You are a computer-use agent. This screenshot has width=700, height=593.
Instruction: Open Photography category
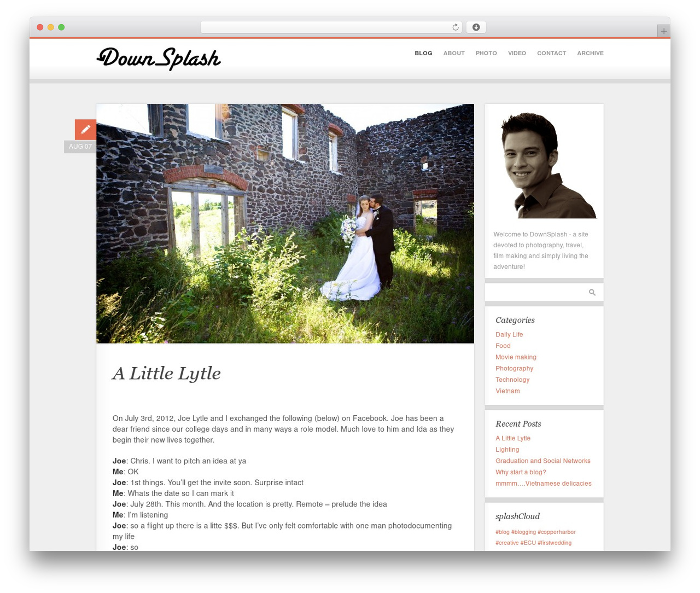pyautogui.click(x=514, y=369)
